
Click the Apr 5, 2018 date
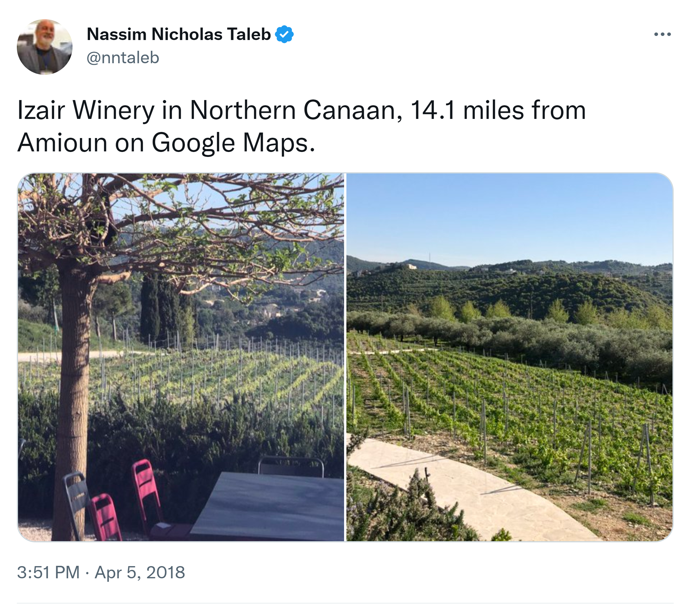coord(140,572)
